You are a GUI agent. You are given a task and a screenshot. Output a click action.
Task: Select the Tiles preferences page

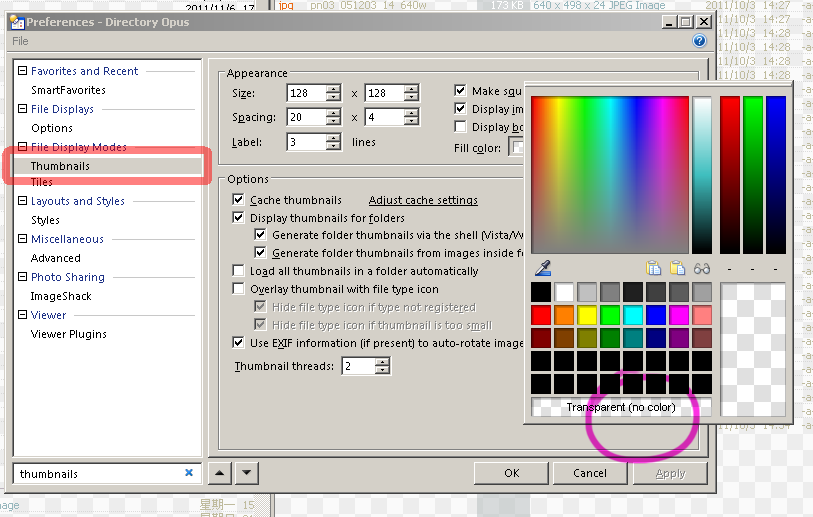click(x=41, y=182)
